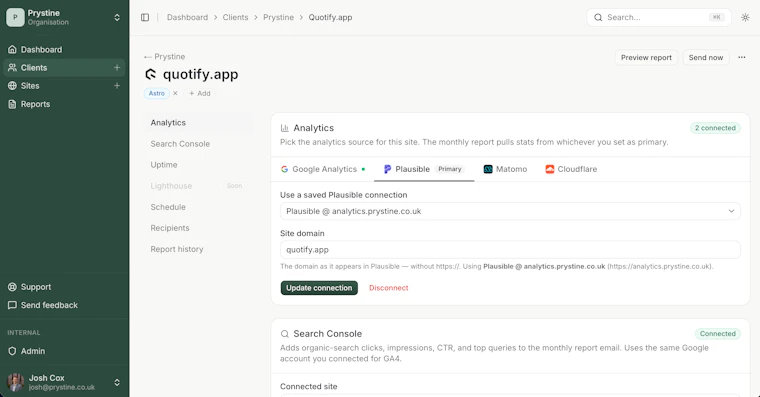The width and height of the screenshot is (760, 397).
Task: Add a new site with plus icon
Action: 117,86
